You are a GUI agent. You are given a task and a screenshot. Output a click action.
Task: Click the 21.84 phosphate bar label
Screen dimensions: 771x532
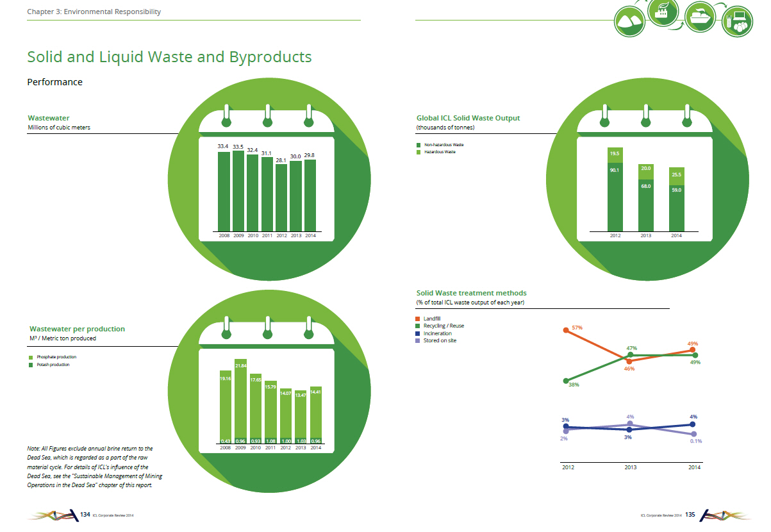pyautogui.click(x=240, y=365)
